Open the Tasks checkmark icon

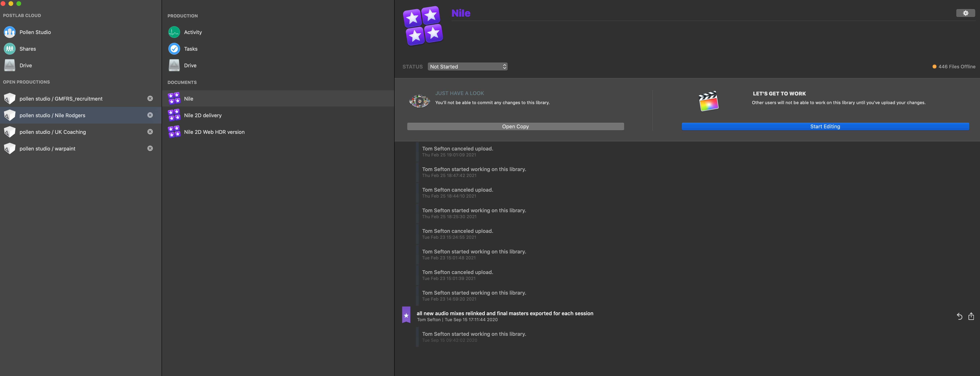174,49
